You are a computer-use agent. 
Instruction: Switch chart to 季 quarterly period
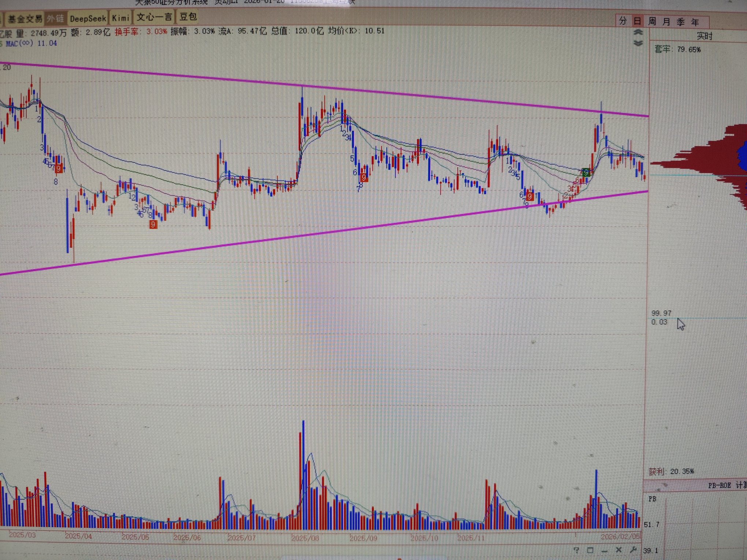tap(681, 22)
